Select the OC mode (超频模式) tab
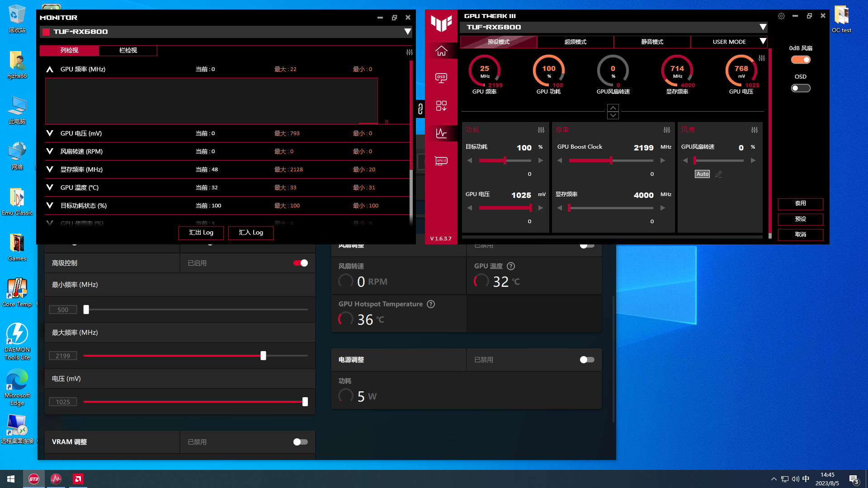Image resolution: width=868 pixels, height=488 pixels. [x=576, y=42]
